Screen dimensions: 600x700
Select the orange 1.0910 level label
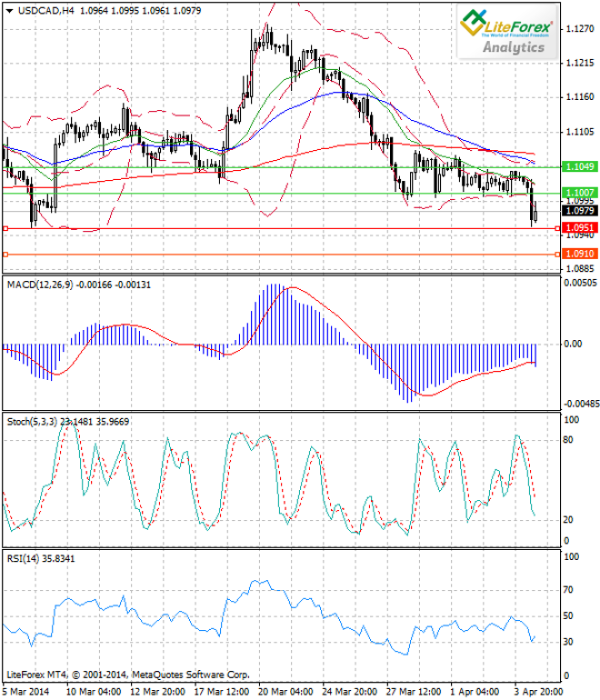coord(580,254)
